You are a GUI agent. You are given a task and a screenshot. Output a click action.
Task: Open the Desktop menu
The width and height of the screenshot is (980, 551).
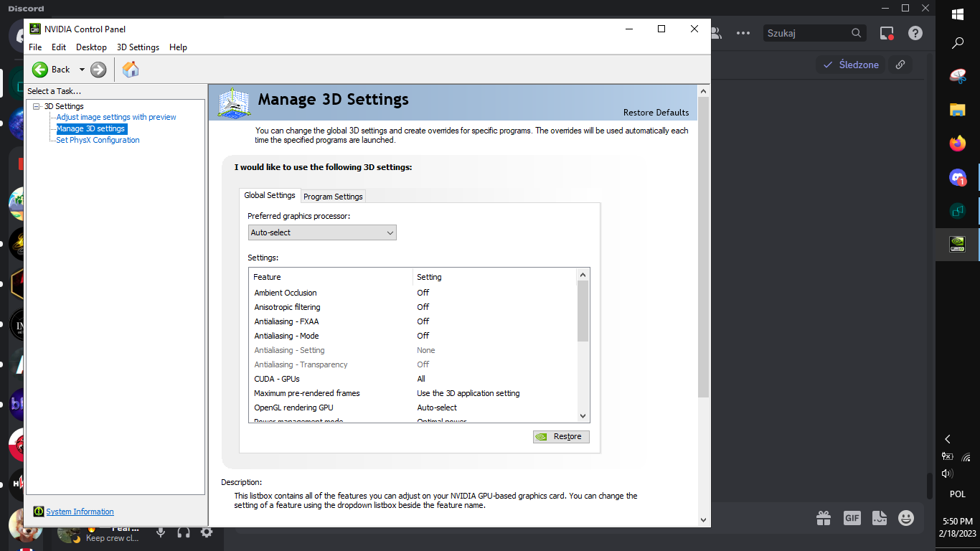point(91,47)
